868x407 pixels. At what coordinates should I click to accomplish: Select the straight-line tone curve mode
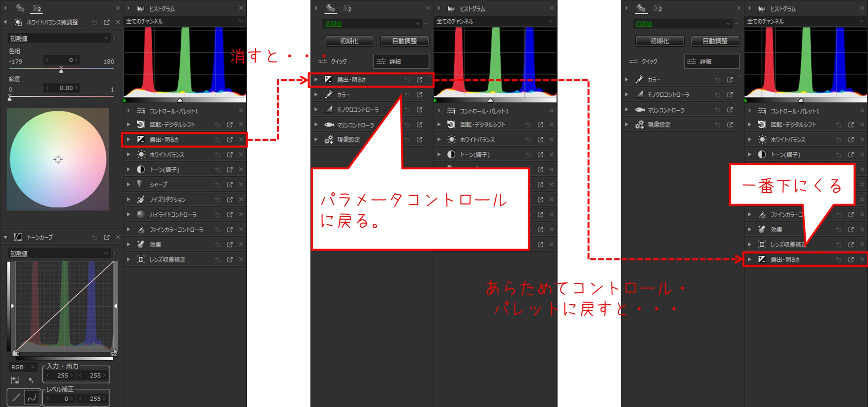tap(16, 397)
